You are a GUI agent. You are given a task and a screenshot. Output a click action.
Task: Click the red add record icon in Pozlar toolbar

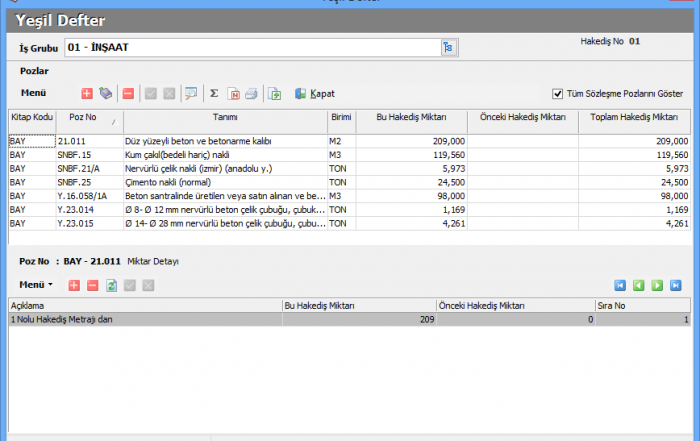pos(87,94)
